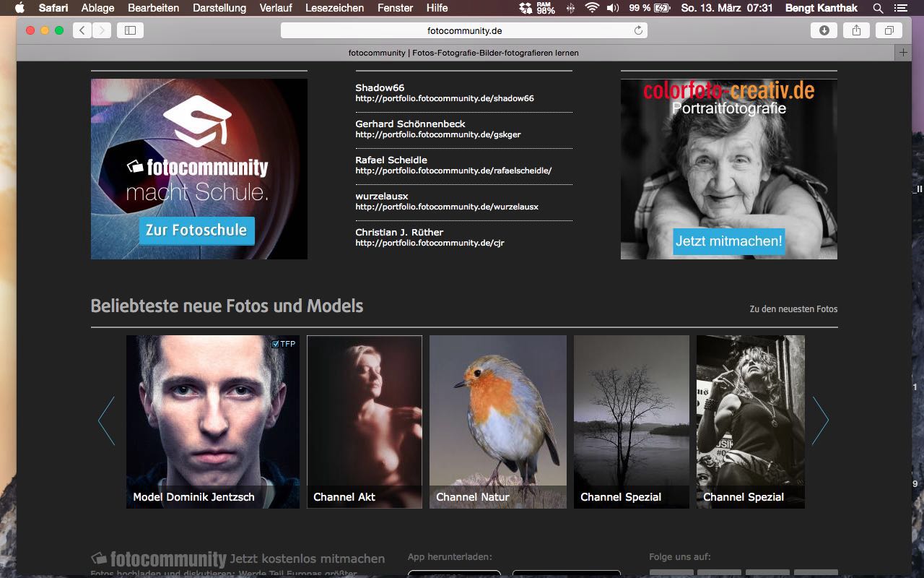The height and width of the screenshot is (578, 924).
Task: Open the Wi-Fi status menu
Action: tap(592, 8)
